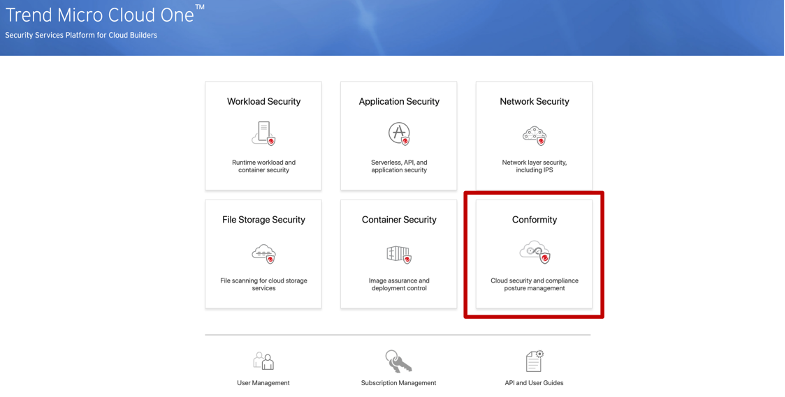Select the Container Security heading

click(x=399, y=220)
